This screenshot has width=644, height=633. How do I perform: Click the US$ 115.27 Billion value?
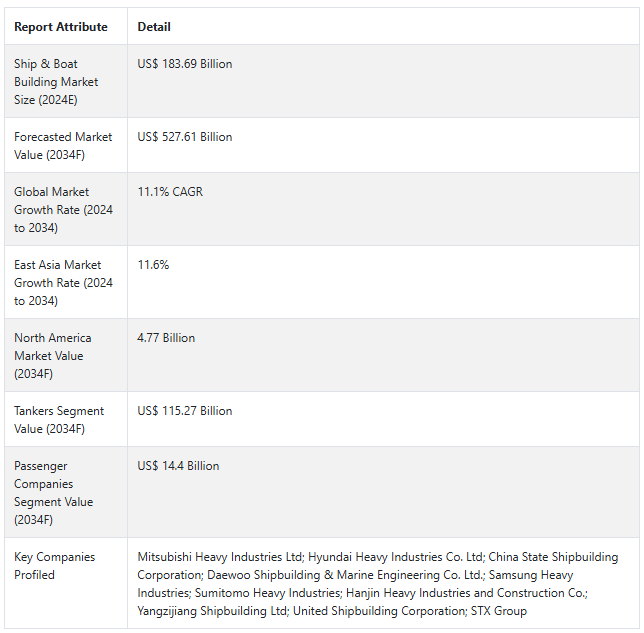tap(185, 411)
